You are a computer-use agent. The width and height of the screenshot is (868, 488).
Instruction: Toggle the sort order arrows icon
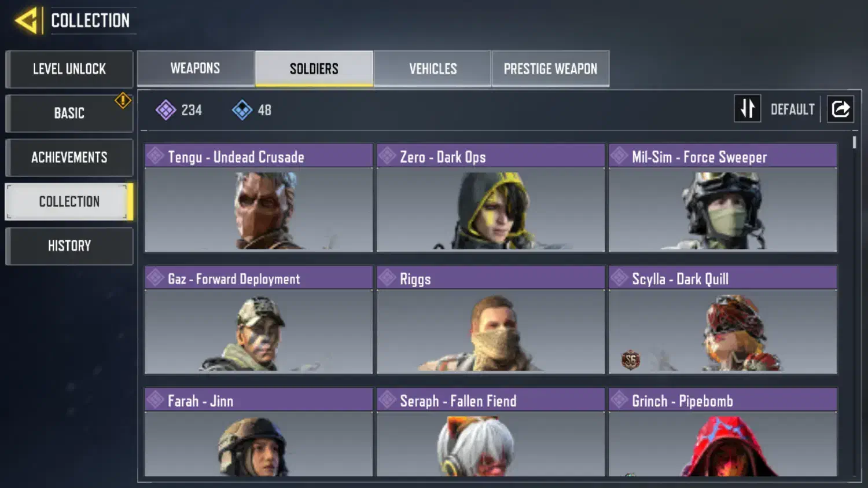click(747, 109)
